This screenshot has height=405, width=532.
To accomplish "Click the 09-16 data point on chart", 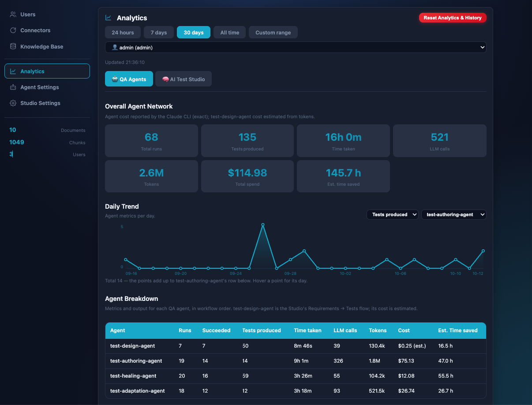I will (126, 260).
